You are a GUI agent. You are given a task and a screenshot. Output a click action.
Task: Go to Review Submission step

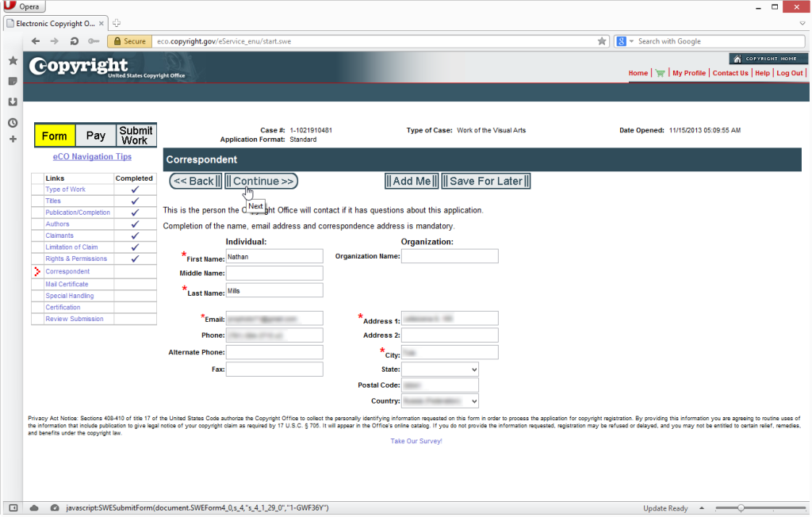75,319
